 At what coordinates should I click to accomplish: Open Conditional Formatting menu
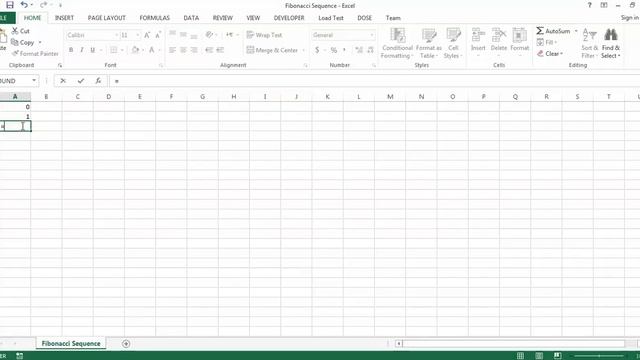tap(397, 43)
